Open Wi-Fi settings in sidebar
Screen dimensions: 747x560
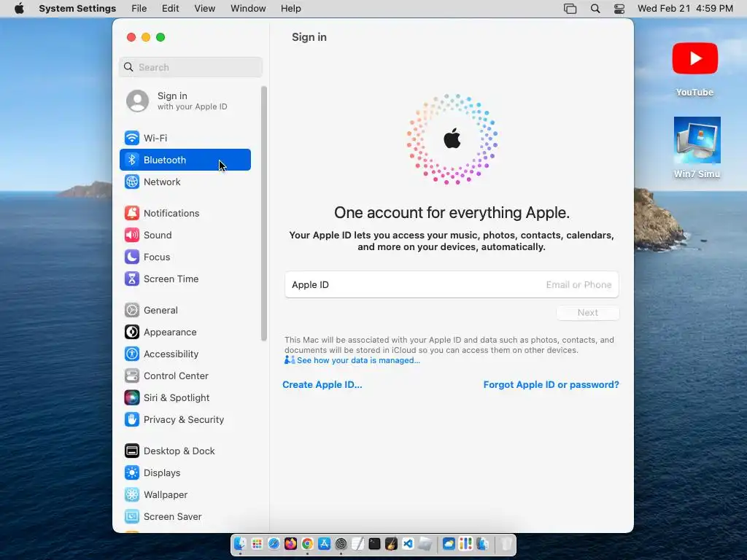tap(185, 138)
